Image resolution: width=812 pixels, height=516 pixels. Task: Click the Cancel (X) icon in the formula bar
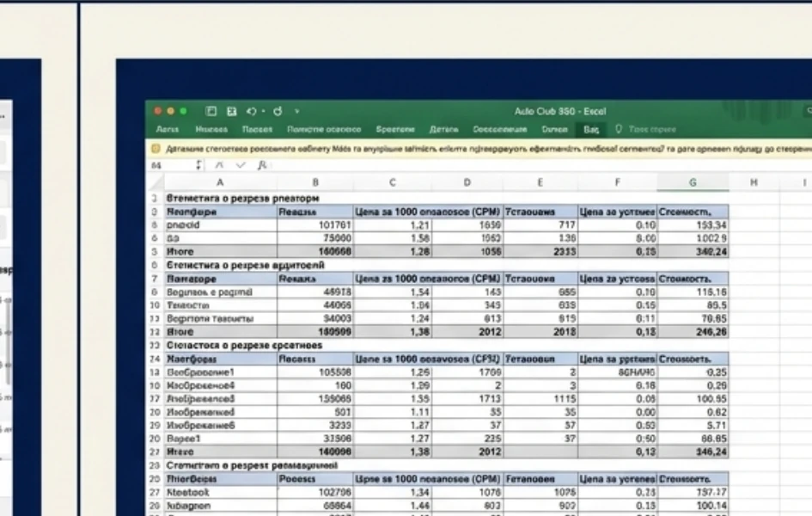(x=220, y=165)
